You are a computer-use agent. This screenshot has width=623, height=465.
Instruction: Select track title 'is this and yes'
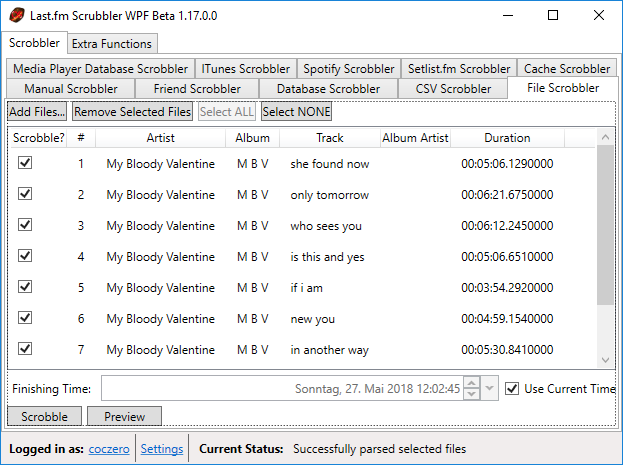[327, 257]
